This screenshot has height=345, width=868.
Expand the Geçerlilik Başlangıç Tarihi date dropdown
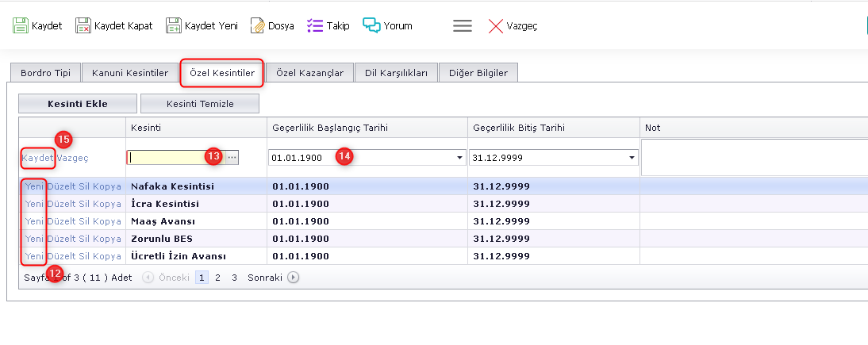(459, 158)
